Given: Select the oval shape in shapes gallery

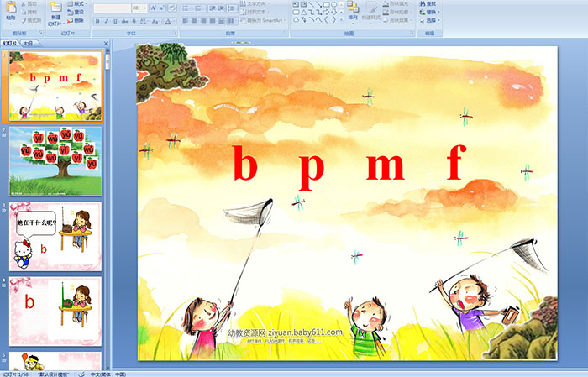Looking at the screenshot, I should click(x=333, y=4).
